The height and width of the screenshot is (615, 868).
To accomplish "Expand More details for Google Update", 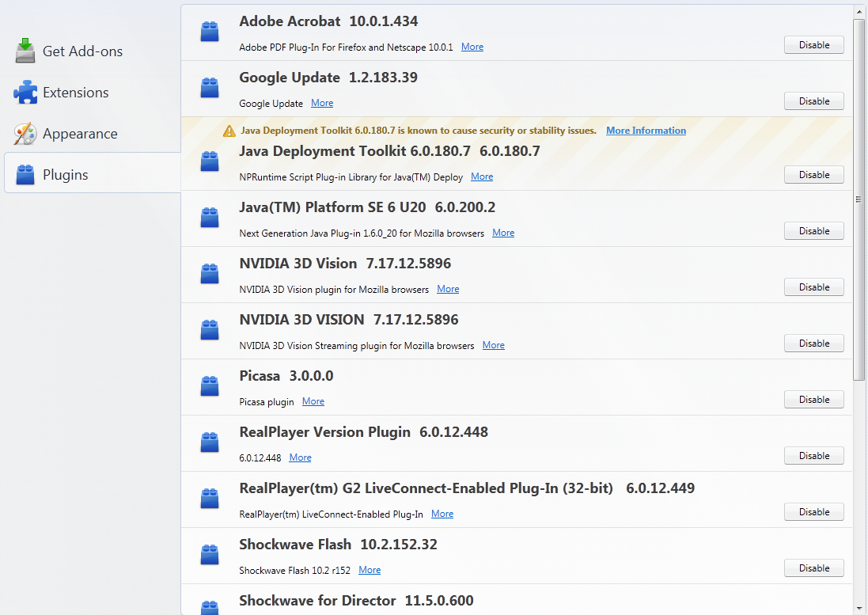I will (x=322, y=103).
